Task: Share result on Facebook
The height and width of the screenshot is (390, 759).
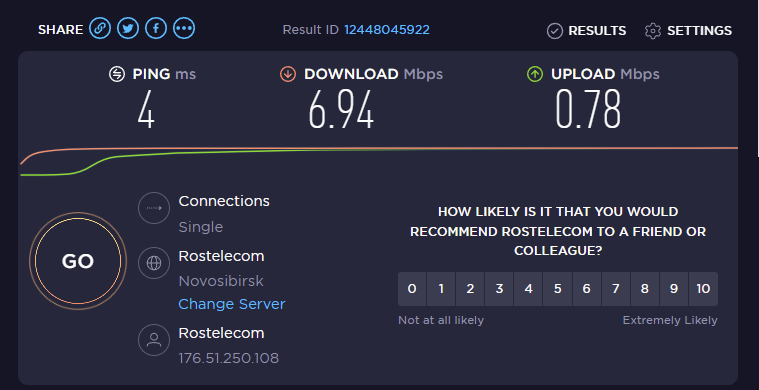Action: [156, 29]
